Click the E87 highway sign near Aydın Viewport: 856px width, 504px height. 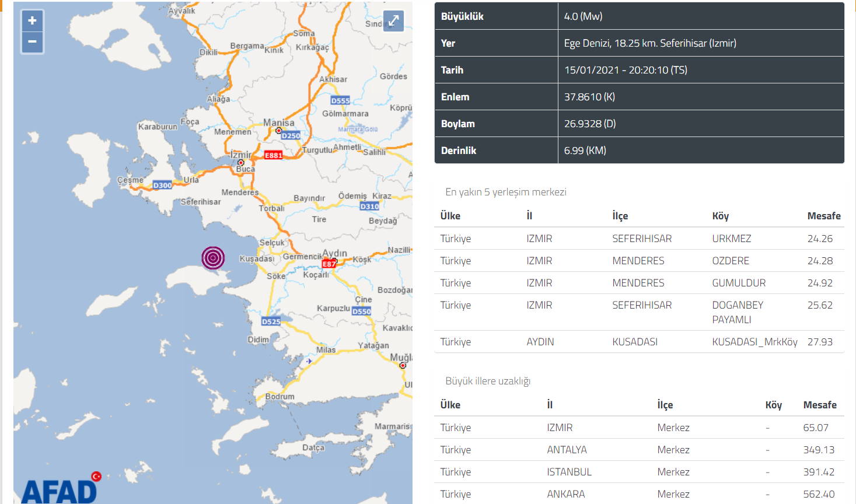click(x=329, y=264)
